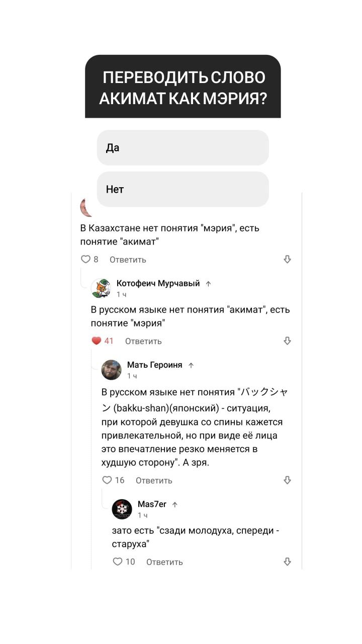Screen dimensions: 362x644
Task: Downvote Mas7er's comment
Action: coord(288,562)
